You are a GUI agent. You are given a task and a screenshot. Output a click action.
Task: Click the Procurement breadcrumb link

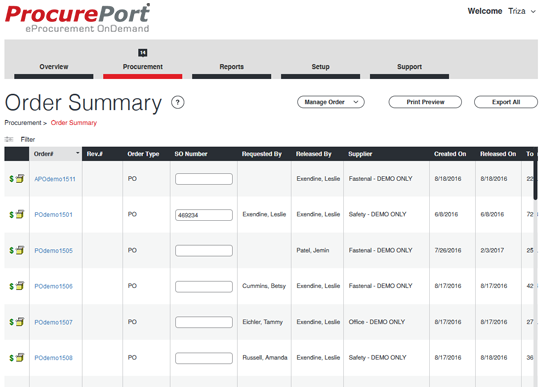click(23, 123)
